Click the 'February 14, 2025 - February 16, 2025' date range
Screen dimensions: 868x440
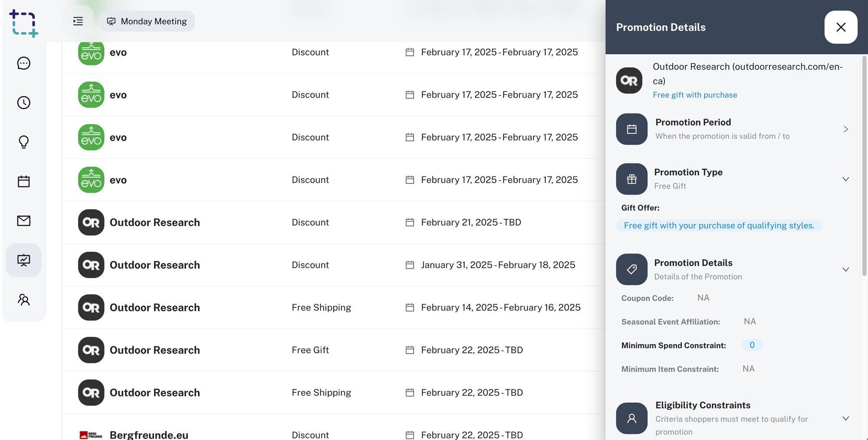[x=501, y=308]
